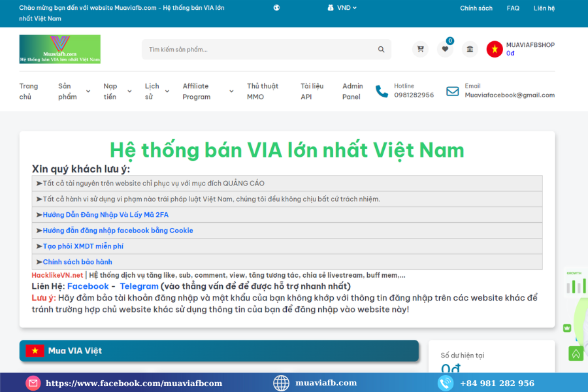Expand the Affiliate Program chevron

coord(231,91)
